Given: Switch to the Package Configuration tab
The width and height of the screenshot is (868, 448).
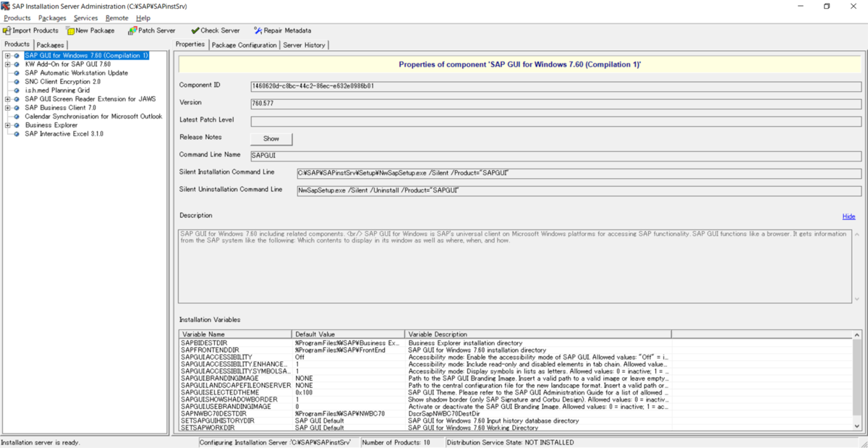Looking at the screenshot, I should coord(244,45).
